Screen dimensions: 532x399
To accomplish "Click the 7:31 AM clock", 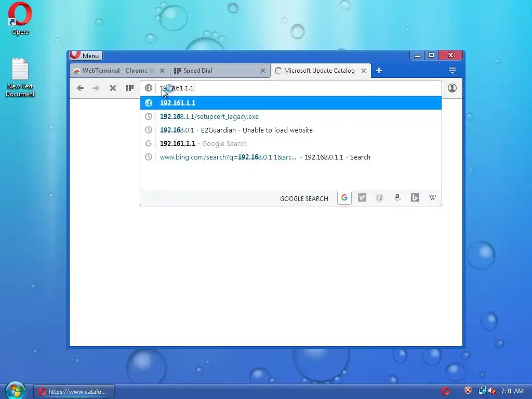I will 512,391.
